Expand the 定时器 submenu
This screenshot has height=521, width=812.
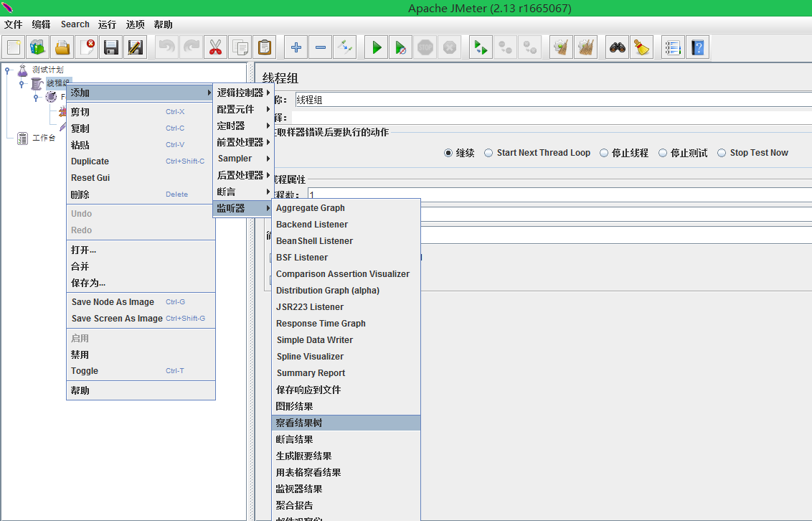[x=243, y=126]
